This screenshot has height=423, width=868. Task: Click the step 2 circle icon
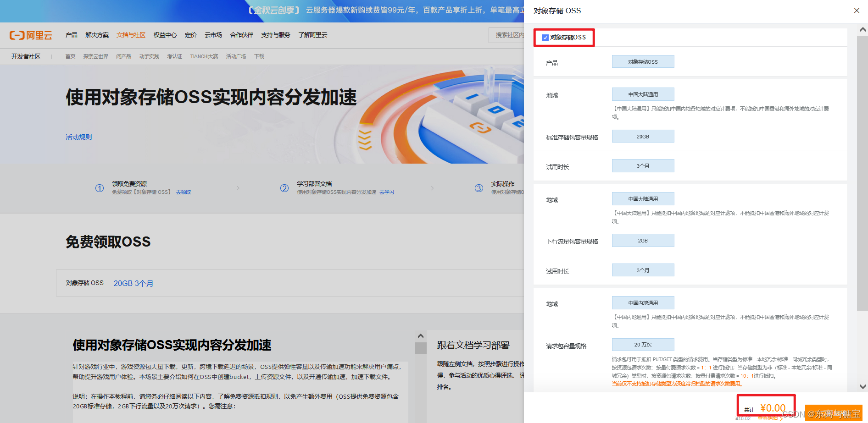coord(284,188)
